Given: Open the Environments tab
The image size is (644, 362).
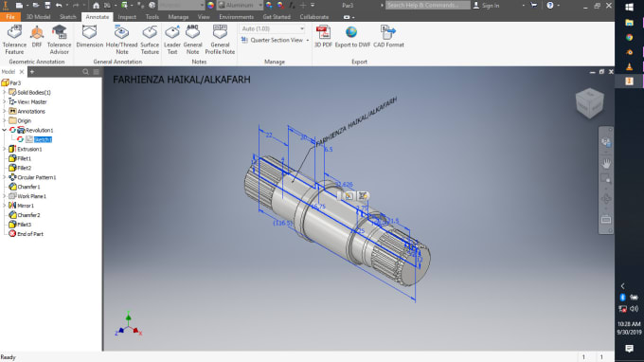Looking at the screenshot, I should (236, 17).
